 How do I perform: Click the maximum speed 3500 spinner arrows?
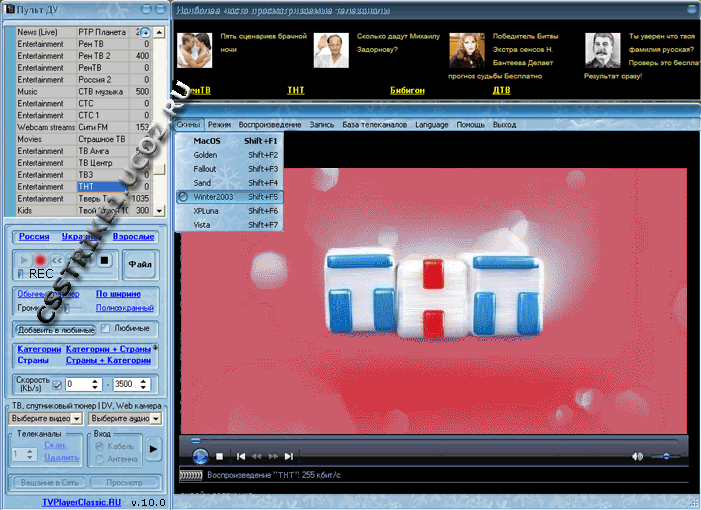[143, 384]
